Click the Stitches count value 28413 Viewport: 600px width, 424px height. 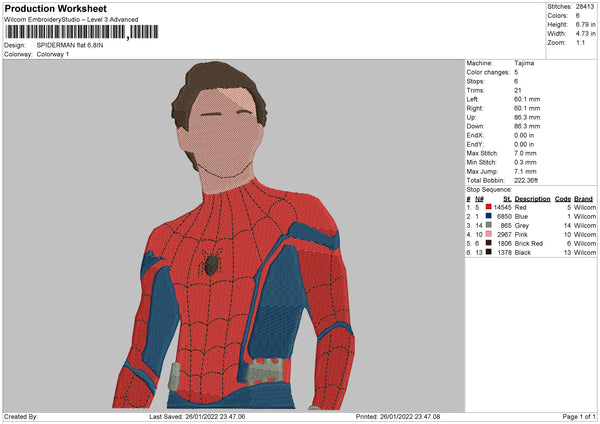tap(586, 6)
